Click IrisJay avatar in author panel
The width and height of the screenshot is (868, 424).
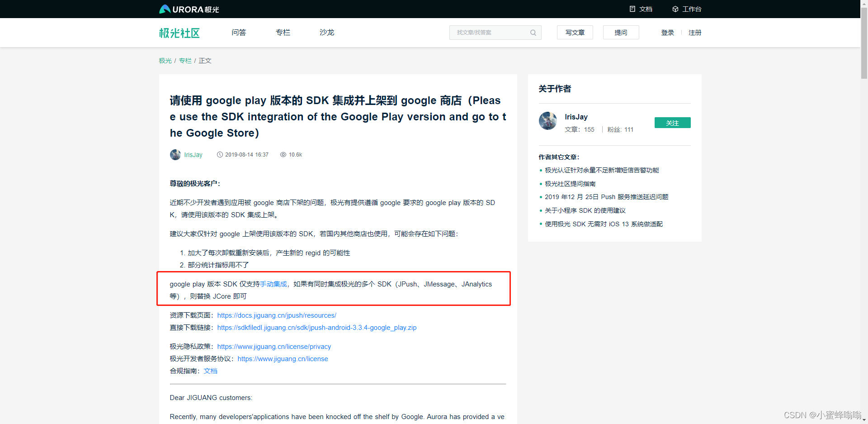[547, 121]
